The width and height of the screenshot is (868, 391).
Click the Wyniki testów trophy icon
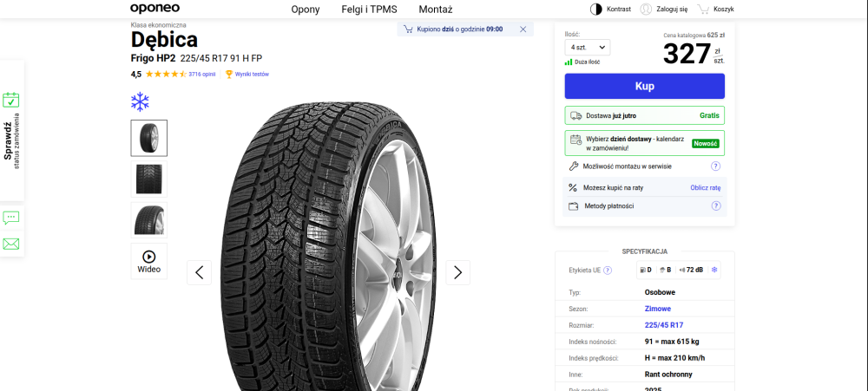pyautogui.click(x=229, y=74)
